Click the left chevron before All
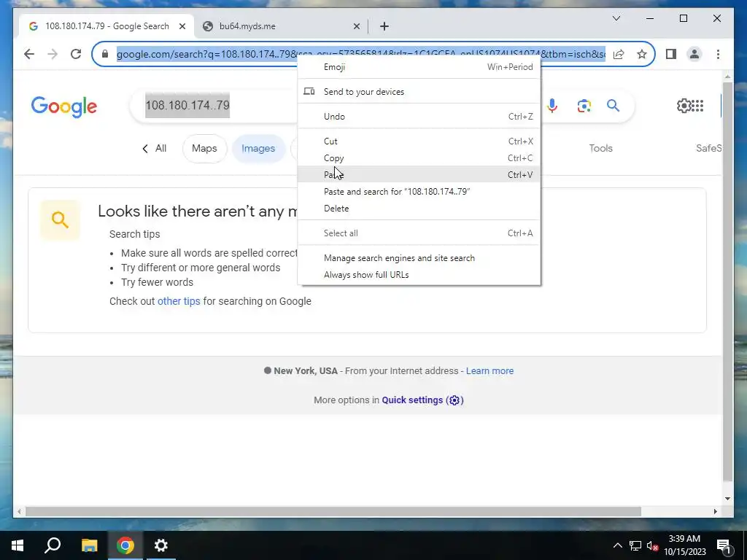The width and height of the screenshot is (747, 560). pyautogui.click(x=145, y=149)
